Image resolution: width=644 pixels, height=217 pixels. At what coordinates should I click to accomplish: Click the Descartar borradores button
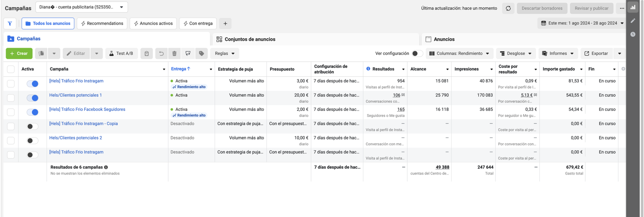[542, 8]
